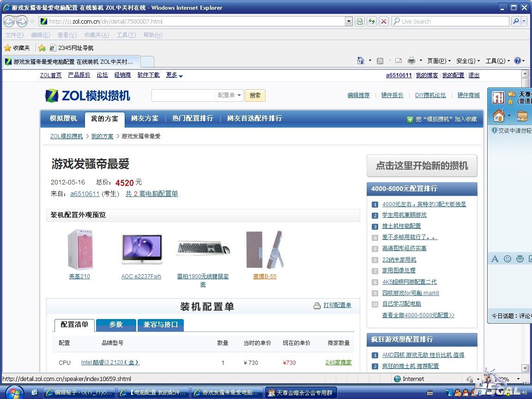This screenshot has height=399, width=532.
Task: Click the 美基210 case thumbnail
Action: tap(80, 250)
